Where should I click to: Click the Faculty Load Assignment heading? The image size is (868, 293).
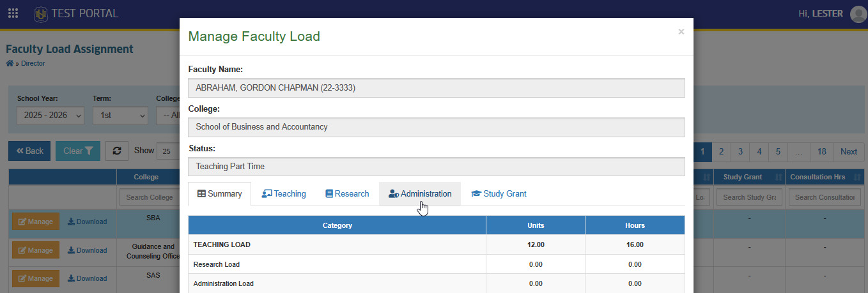pyautogui.click(x=70, y=49)
